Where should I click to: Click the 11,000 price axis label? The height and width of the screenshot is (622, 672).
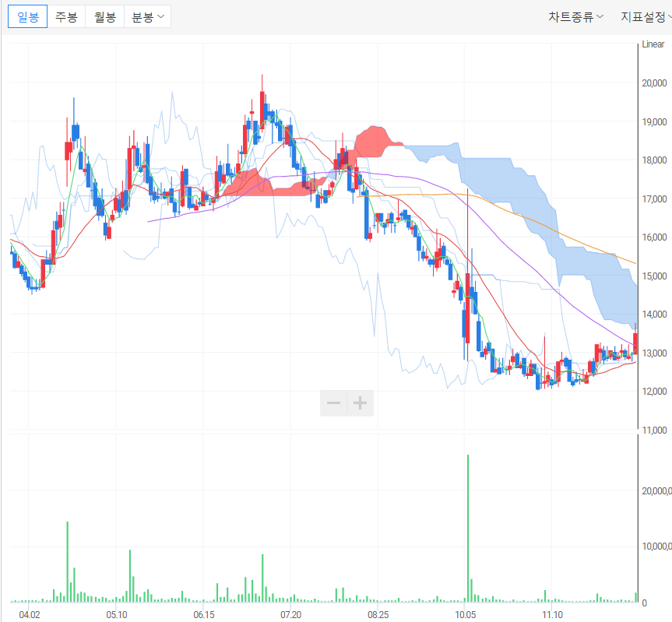point(654,430)
